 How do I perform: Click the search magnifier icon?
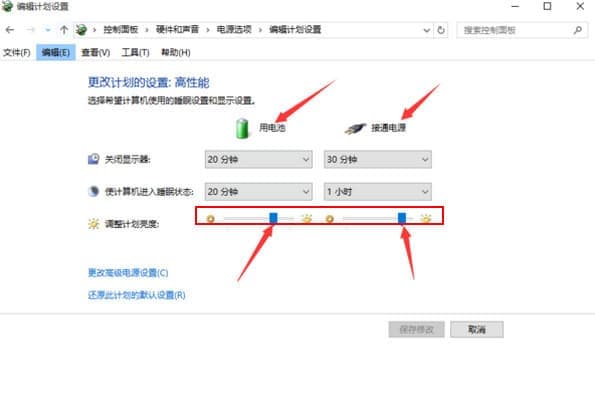click(x=578, y=30)
